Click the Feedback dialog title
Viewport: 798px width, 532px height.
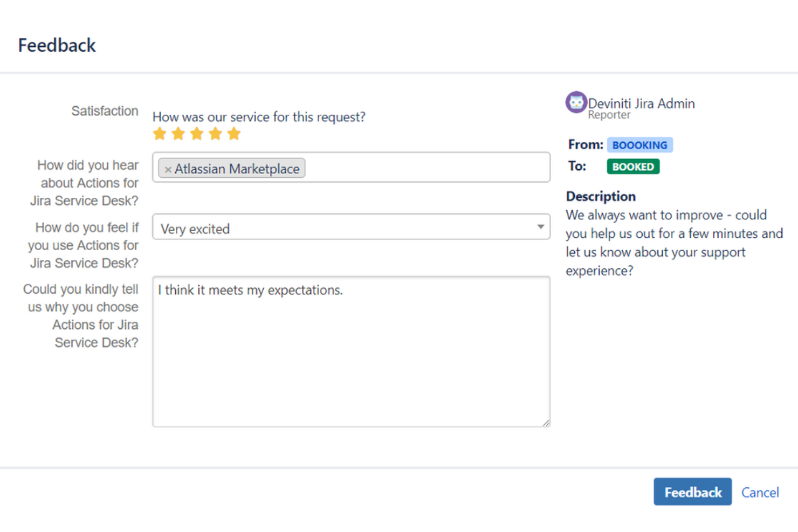[x=57, y=45]
